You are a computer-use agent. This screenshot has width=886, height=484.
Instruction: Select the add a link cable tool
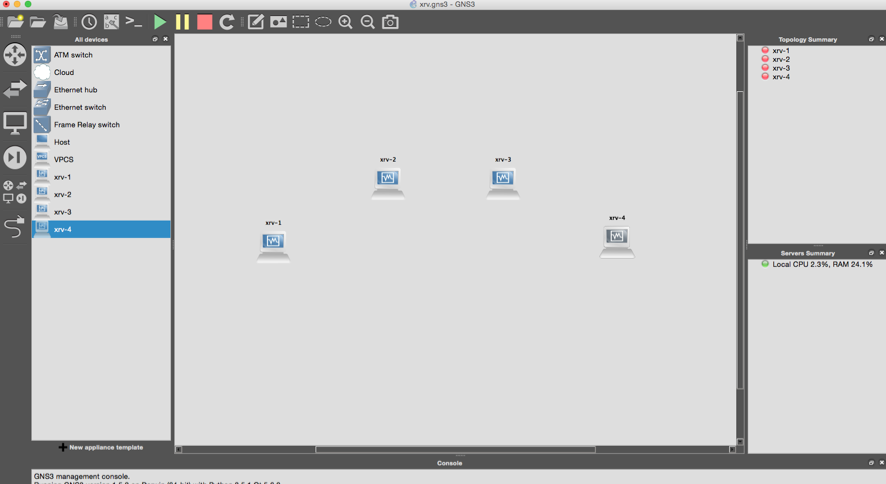click(15, 226)
